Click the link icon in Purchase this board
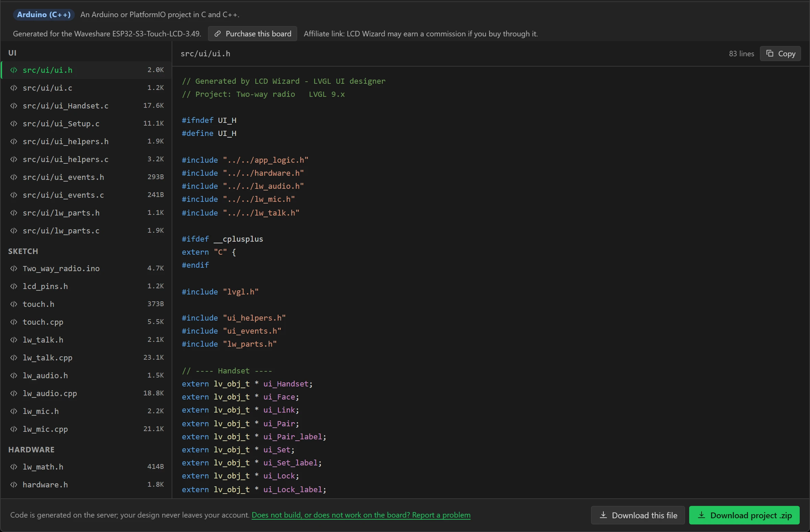The image size is (810, 532). point(218,34)
